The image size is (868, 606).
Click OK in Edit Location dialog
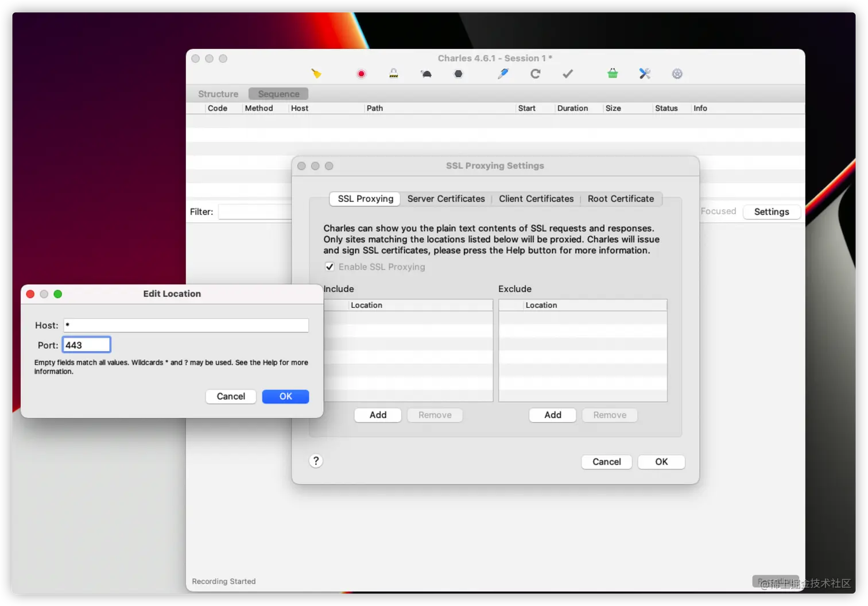coord(285,396)
